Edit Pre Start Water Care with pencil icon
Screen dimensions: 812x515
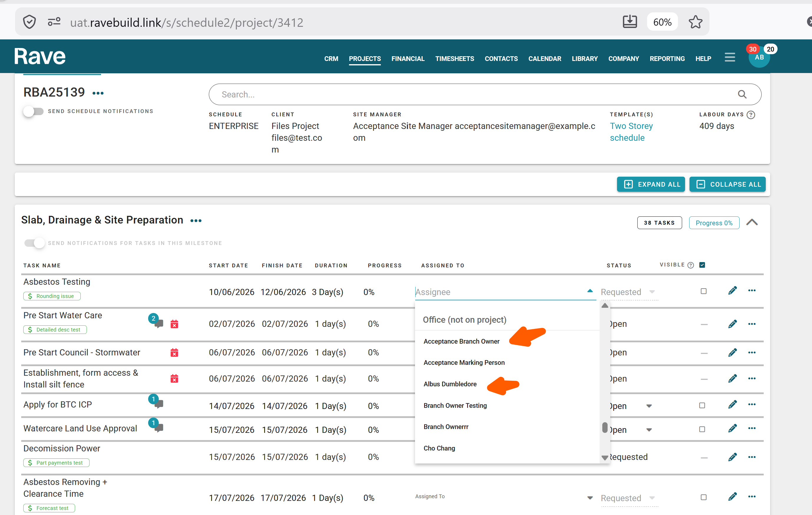(x=732, y=324)
